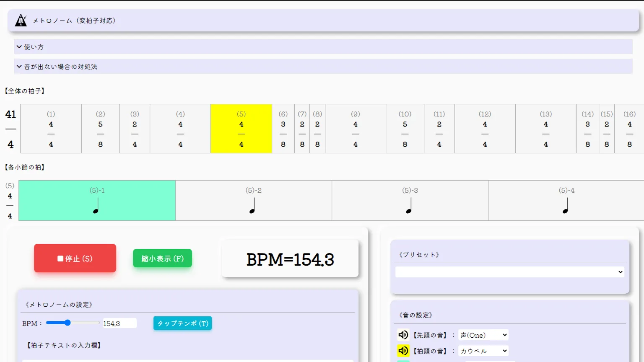Open the 拍頭の音 dropdown showing カウベル

[x=484, y=351]
